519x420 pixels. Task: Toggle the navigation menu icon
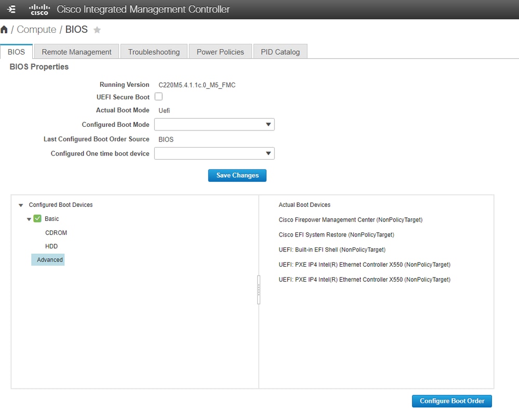pyautogui.click(x=12, y=9)
